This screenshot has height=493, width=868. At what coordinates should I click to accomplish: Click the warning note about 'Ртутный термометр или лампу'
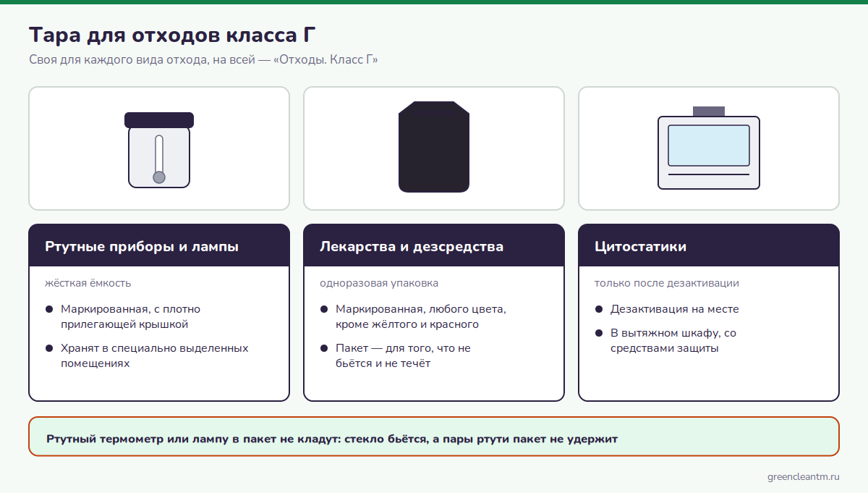[434, 437]
